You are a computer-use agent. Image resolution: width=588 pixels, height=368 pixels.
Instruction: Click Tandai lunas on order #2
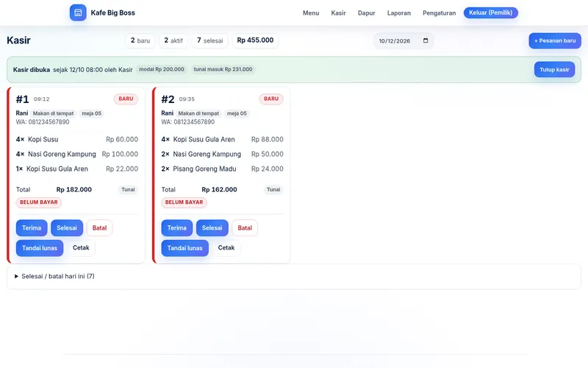click(x=185, y=248)
